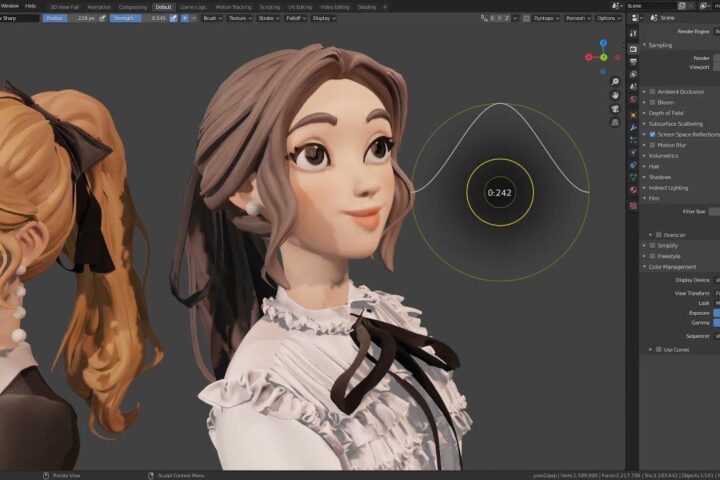Open the Stroke dropdown
720x480 pixels.
coord(269,18)
